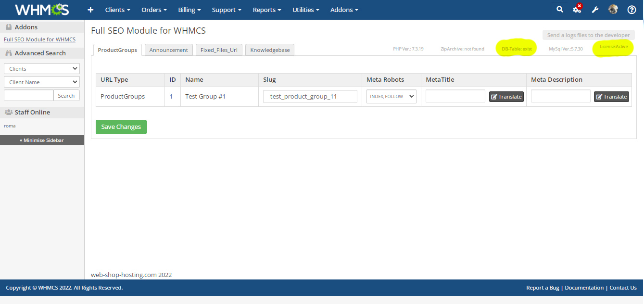Image resolution: width=644 pixels, height=304 pixels.
Task: Click the MySql Ver.:5.7.30 text
Action: click(x=566, y=49)
